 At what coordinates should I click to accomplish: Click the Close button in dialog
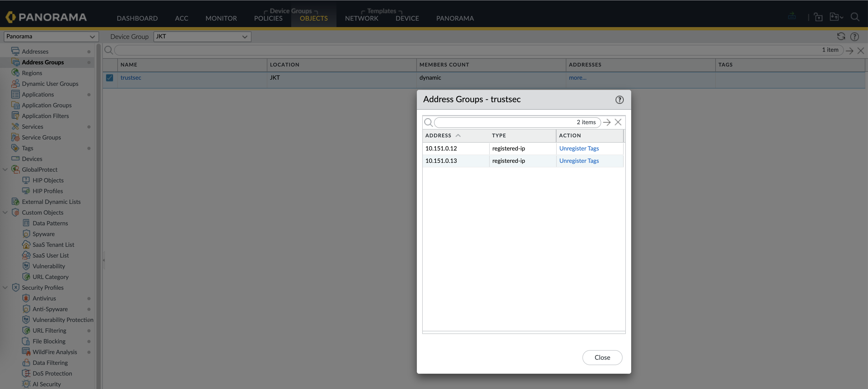[602, 357]
